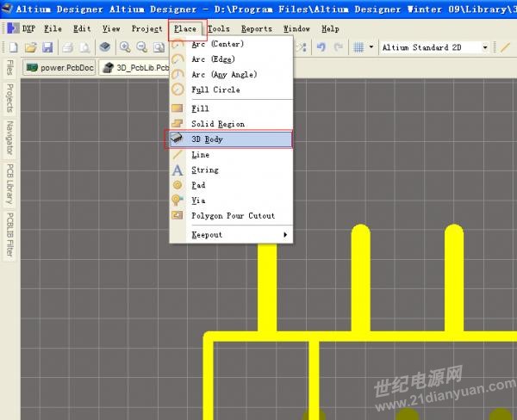
Task: Switch to power.PcbDoc document tab
Action: click(x=59, y=67)
